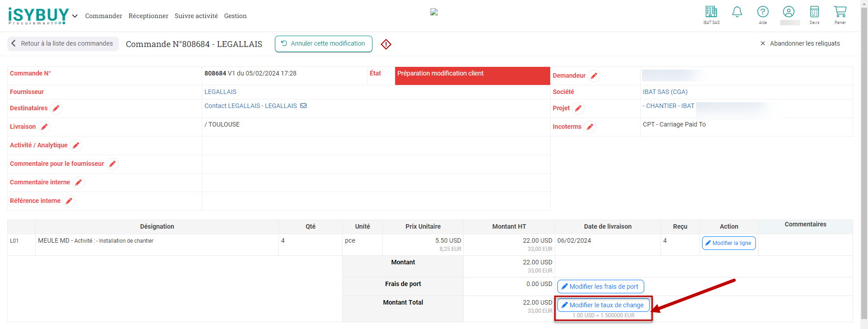Expand the dropdown arrow next to iSYBUY logo
The image size is (868, 329).
click(x=75, y=16)
